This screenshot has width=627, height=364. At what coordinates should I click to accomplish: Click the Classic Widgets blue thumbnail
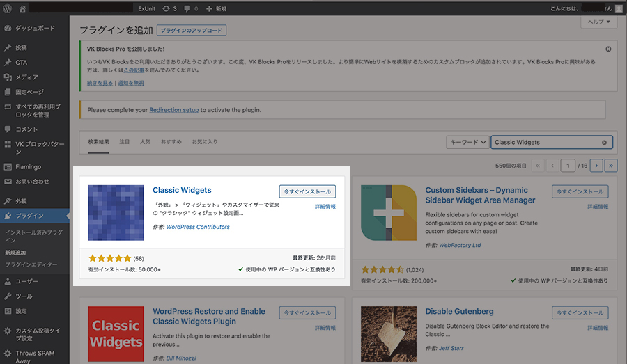tap(116, 212)
